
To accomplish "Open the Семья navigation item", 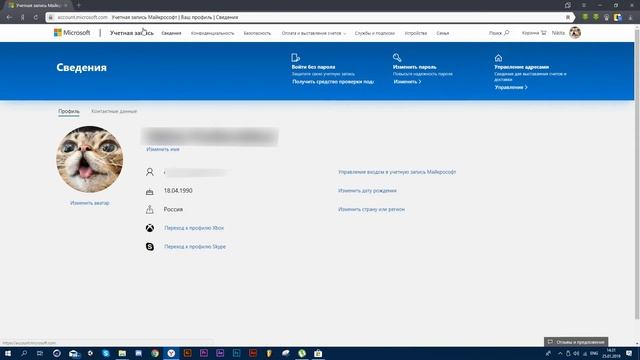I will 442,33.
